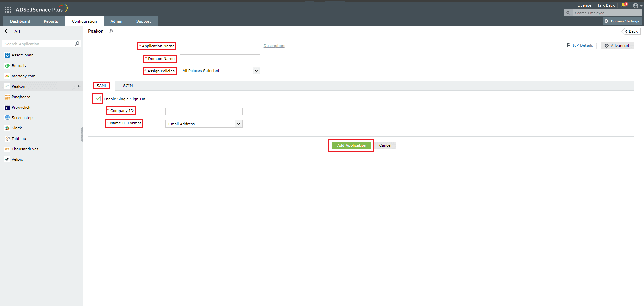The height and width of the screenshot is (306, 644).
Task: Open the Admin tab
Action: [x=116, y=21]
